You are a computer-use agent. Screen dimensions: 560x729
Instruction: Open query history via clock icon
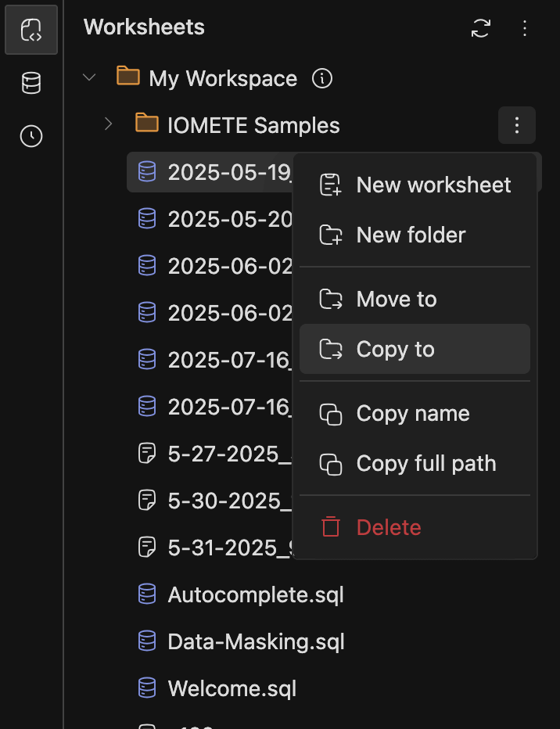(x=31, y=135)
